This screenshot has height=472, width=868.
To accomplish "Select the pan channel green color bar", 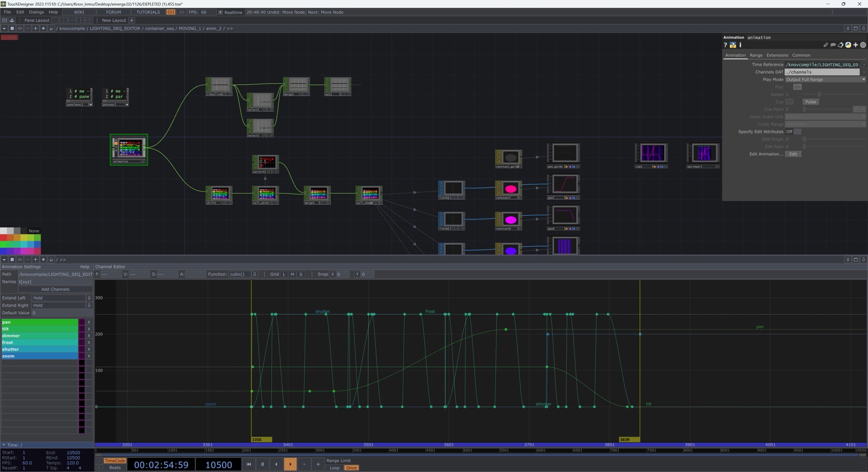I will (x=39, y=322).
